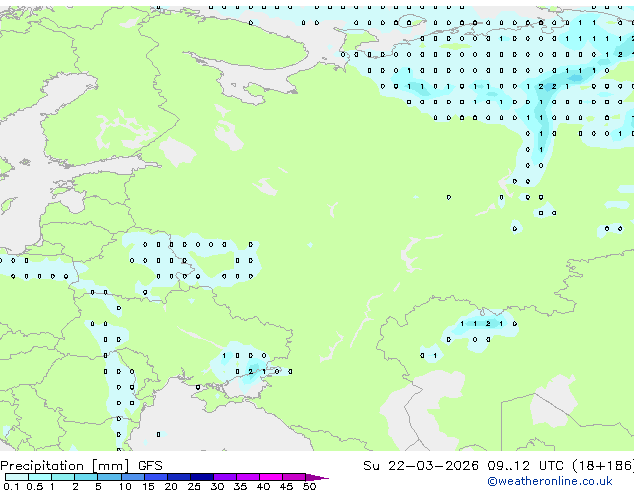
Task: Click the above-50 mm arrow tip of legend
Action: pos(317,478)
